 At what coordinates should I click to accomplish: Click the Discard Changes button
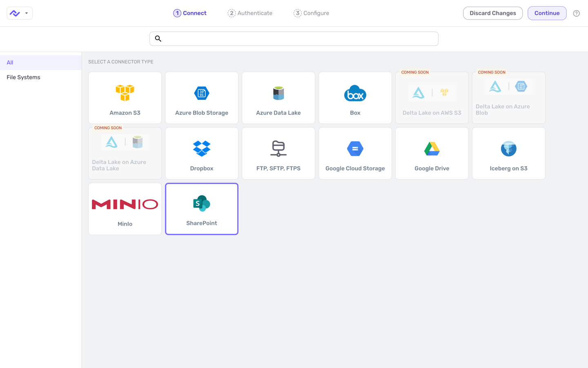493,13
